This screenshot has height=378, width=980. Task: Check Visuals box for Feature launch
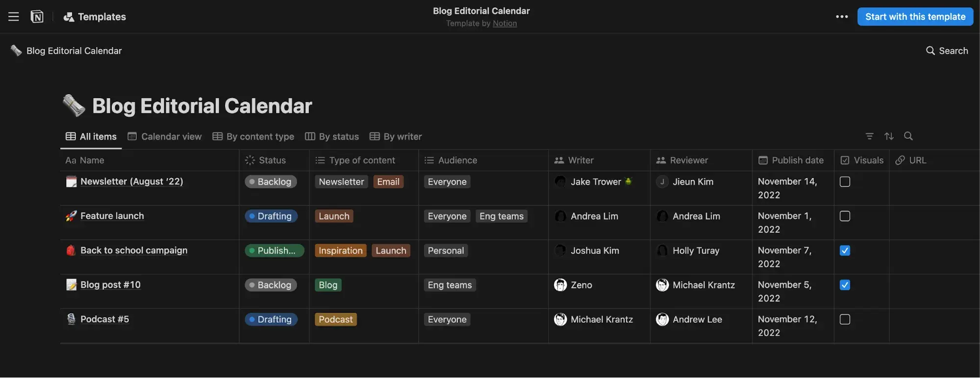(845, 216)
